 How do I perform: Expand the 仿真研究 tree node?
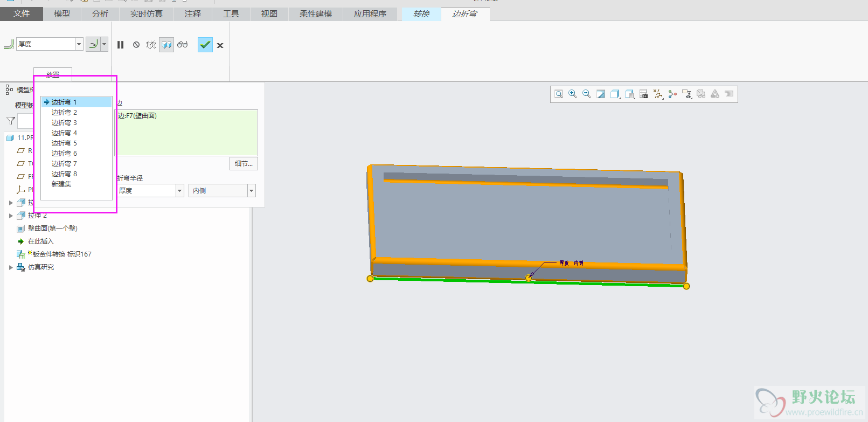[11, 267]
